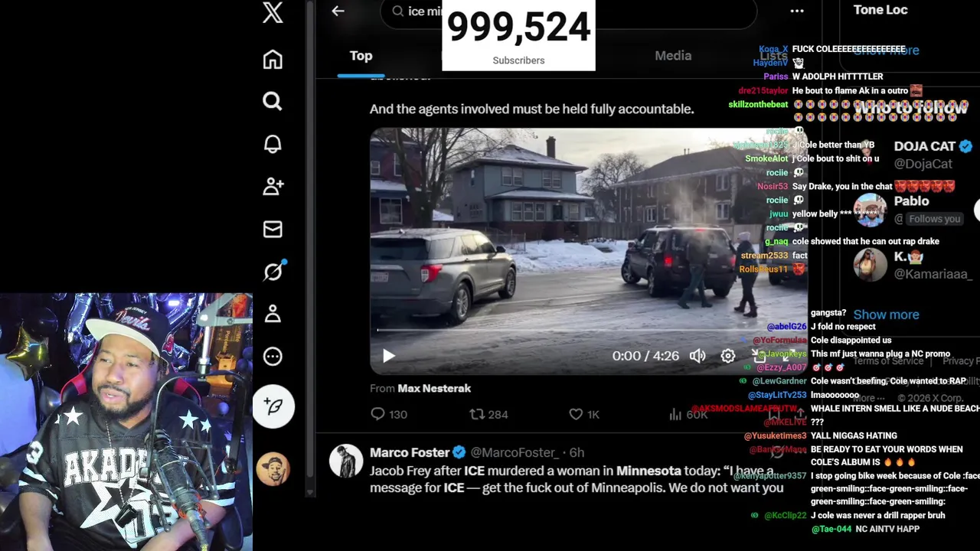Switch to the Top tab
Image resolution: width=980 pixels, height=551 pixels.
click(x=361, y=56)
